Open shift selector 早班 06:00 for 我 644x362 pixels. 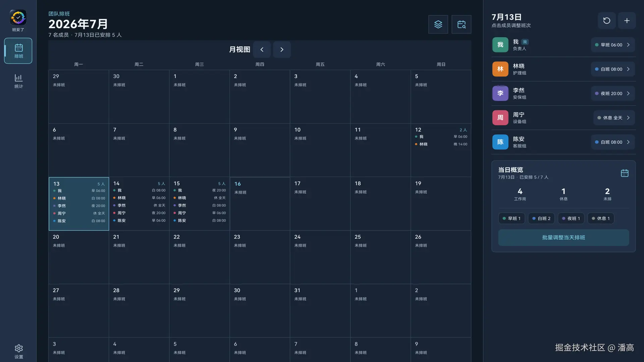pos(613,45)
